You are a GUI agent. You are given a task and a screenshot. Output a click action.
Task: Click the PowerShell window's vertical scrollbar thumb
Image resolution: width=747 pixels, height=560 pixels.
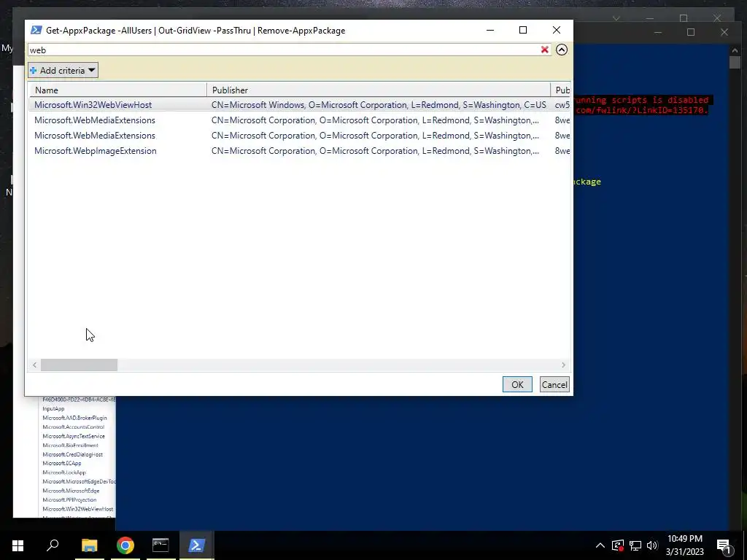(735, 63)
